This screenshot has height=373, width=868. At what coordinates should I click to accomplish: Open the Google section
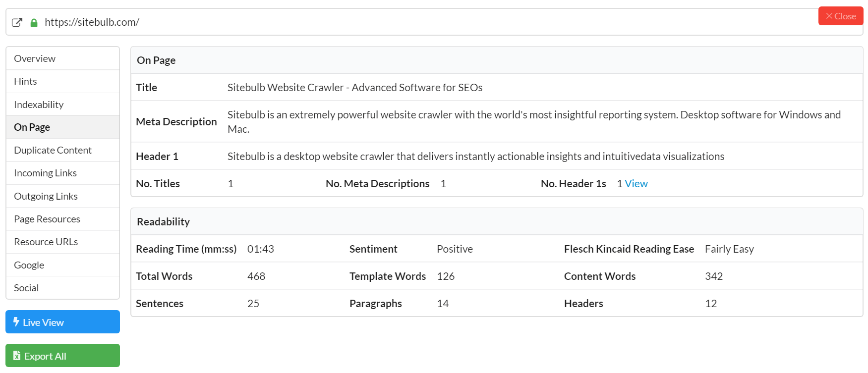(62, 265)
